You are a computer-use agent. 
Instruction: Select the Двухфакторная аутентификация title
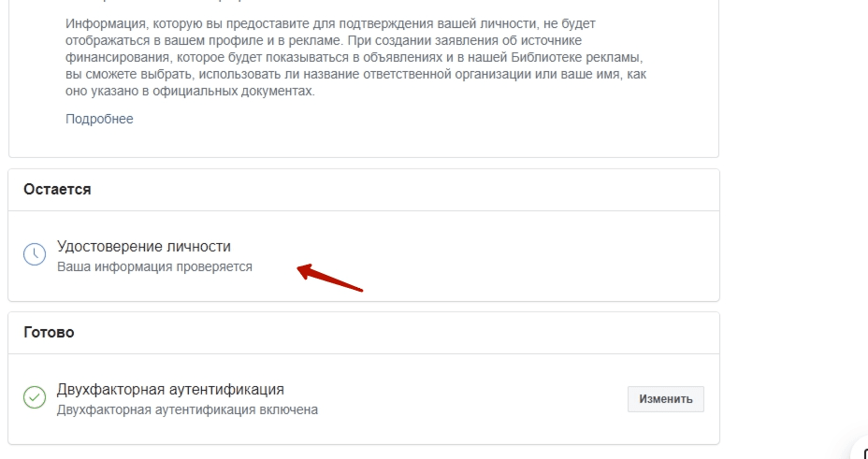(x=170, y=389)
